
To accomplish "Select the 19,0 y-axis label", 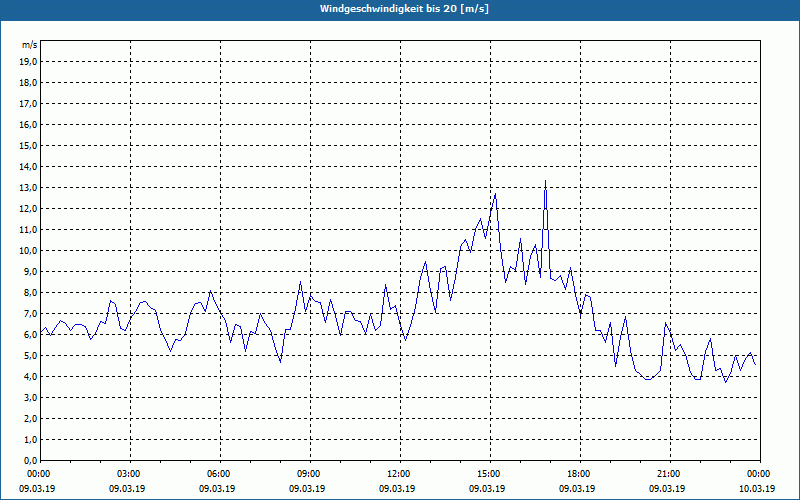I will 28,62.
